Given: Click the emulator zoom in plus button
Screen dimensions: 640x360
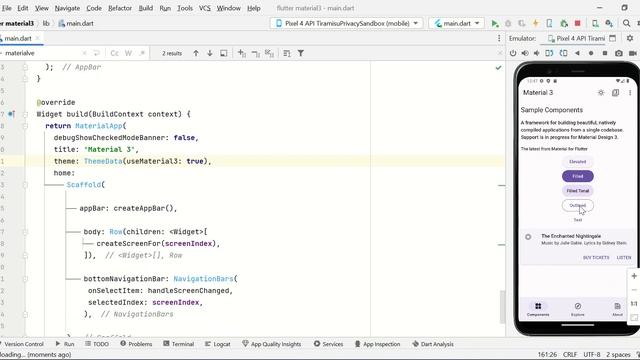Looking at the screenshot, I should (634, 276).
